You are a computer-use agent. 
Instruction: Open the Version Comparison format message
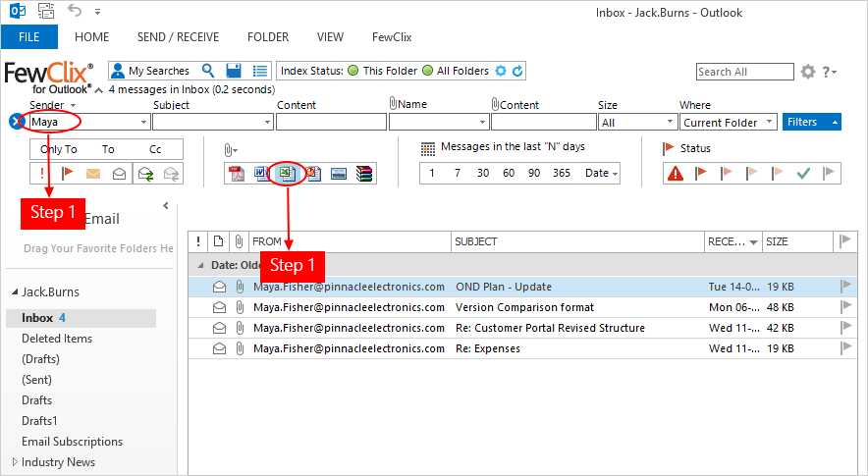click(x=522, y=307)
